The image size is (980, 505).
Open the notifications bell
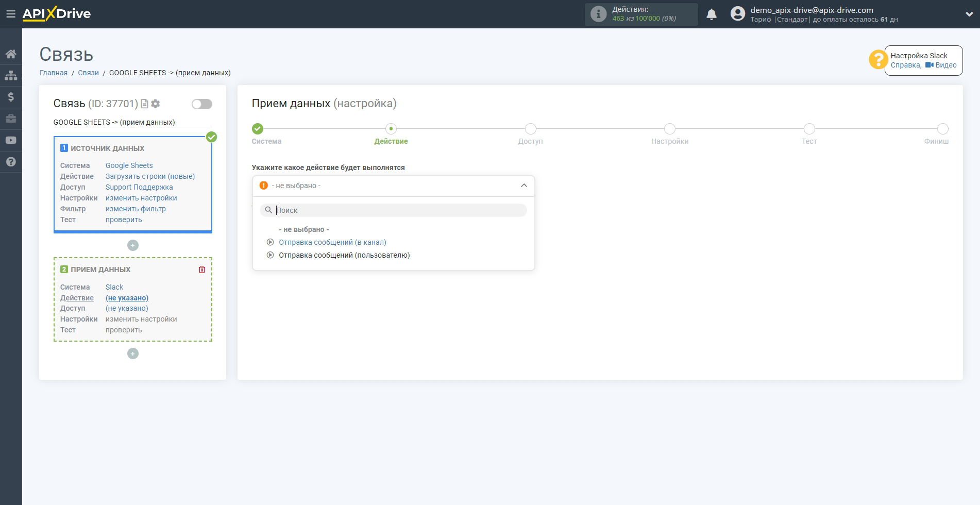click(712, 14)
